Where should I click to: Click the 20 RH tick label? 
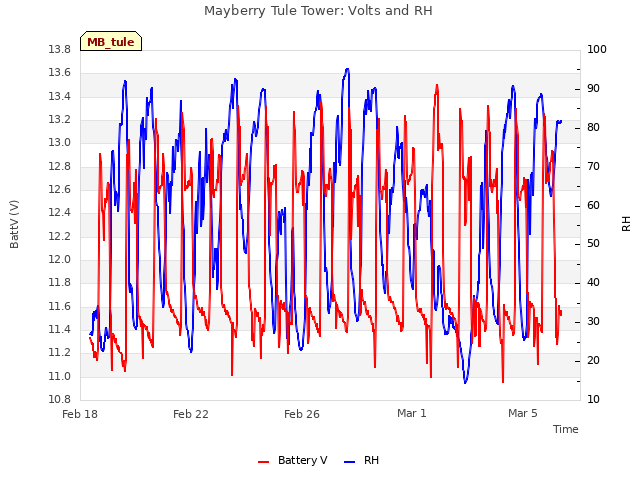point(593,360)
